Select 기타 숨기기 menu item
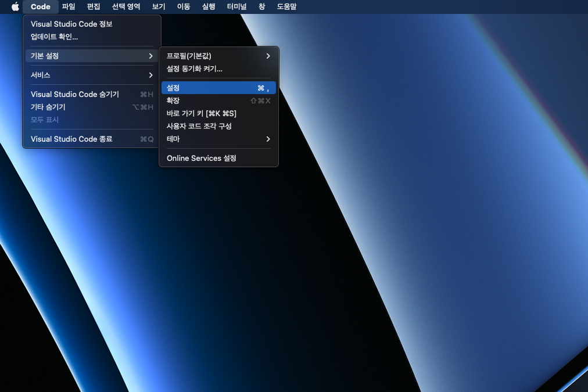 [x=92, y=107]
